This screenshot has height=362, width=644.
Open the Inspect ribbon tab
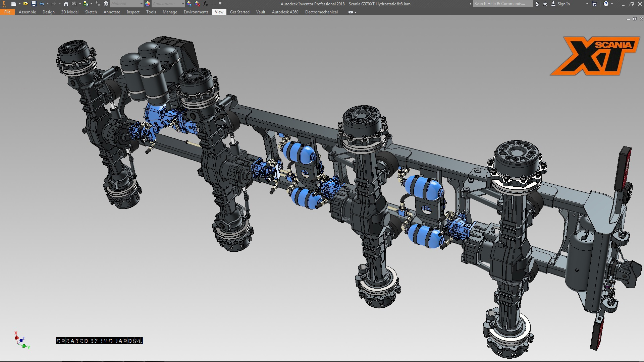133,12
